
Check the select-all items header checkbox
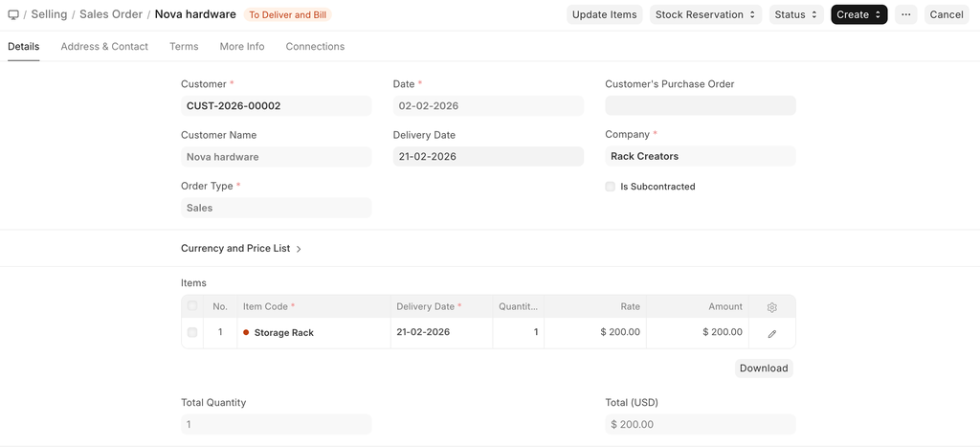click(x=192, y=306)
